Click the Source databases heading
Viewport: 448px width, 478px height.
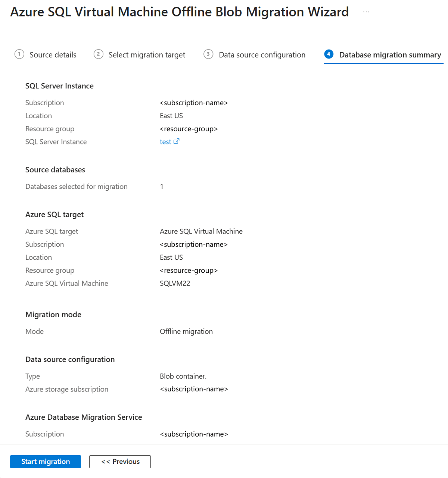(x=55, y=170)
